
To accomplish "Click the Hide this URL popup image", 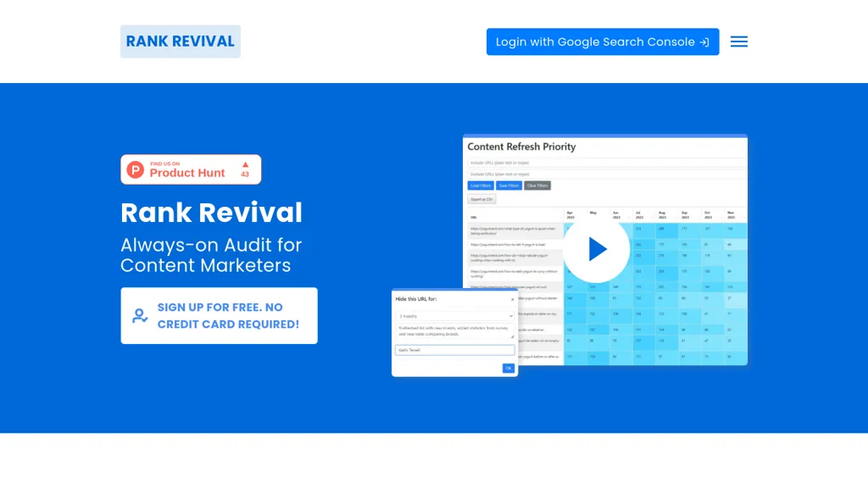I will pyautogui.click(x=454, y=332).
